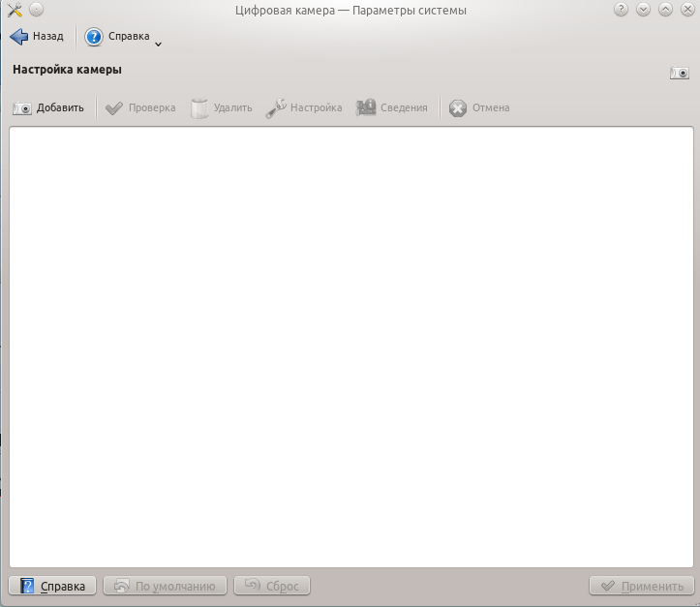Screen dimensions: 700x607
Task: Click the Применить apply button
Action: [642, 586]
